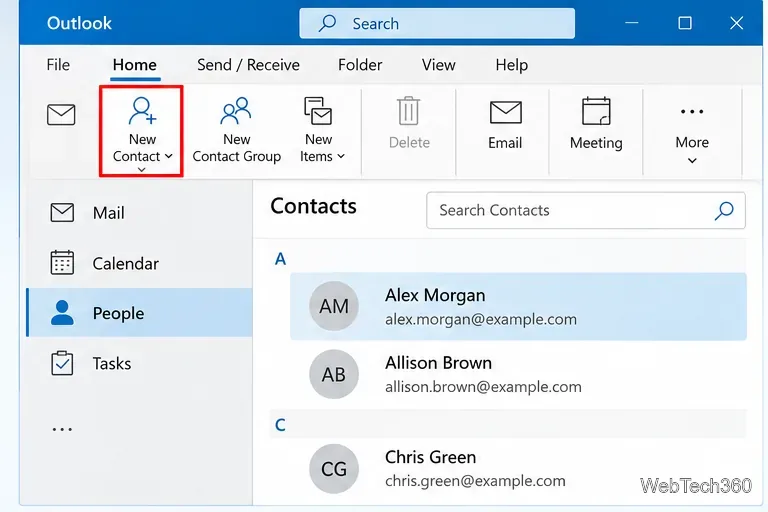Click alex.morgan@example.com email address

pos(481,319)
